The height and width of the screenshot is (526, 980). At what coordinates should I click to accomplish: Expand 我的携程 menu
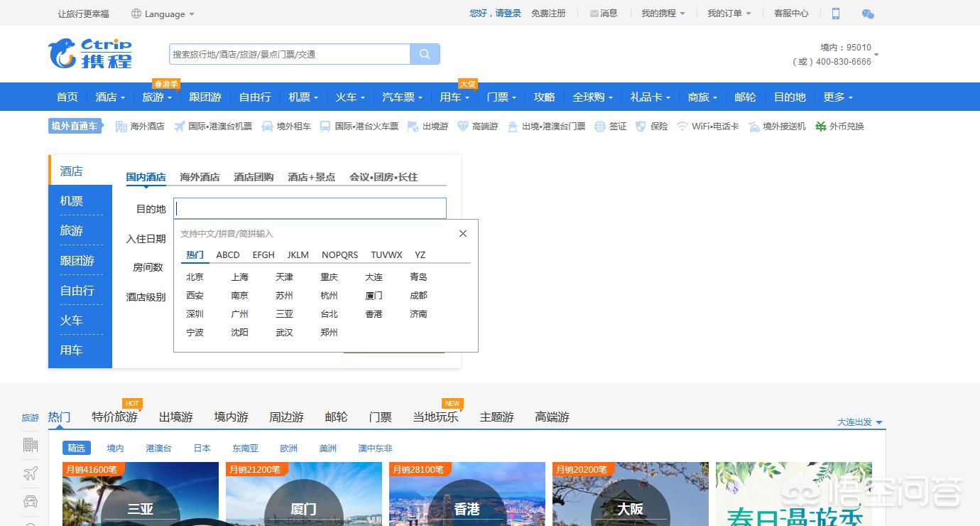pos(663,14)
